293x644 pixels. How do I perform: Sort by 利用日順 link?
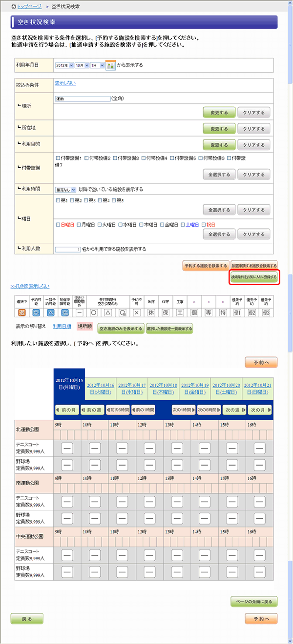click(x=62, y=326)
